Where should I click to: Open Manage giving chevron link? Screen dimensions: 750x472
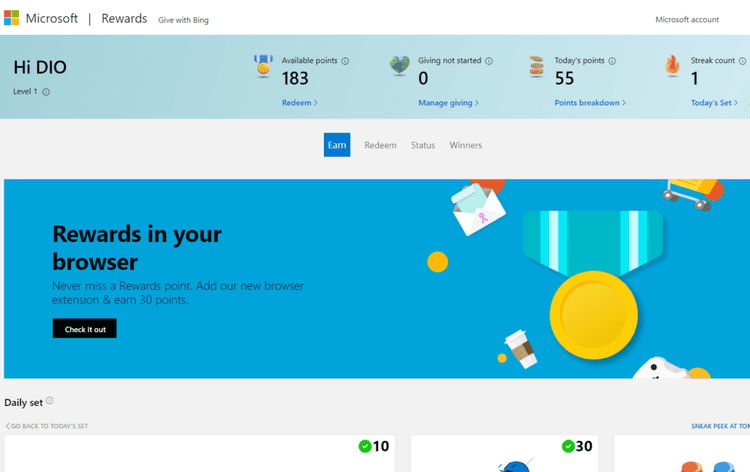[x=448, y=103]
